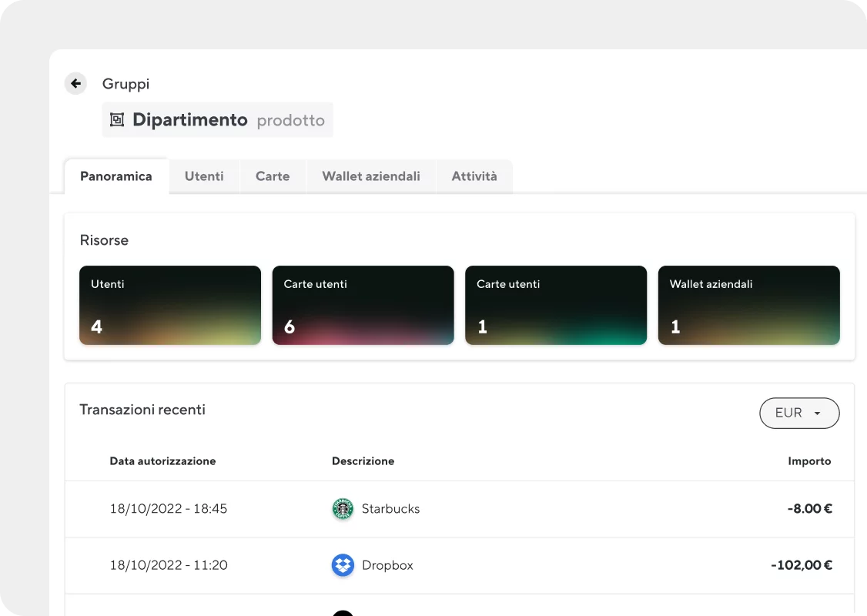
Task: Click the Dropbox description text
Action: [x=387, y=565]
